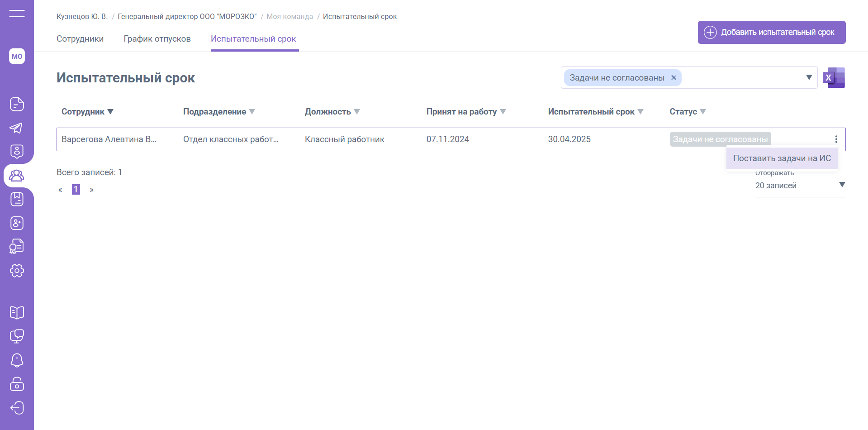Screen dimensions: 868x430
Task: Click the notifications bell icon
Action: tap(17, 360)
